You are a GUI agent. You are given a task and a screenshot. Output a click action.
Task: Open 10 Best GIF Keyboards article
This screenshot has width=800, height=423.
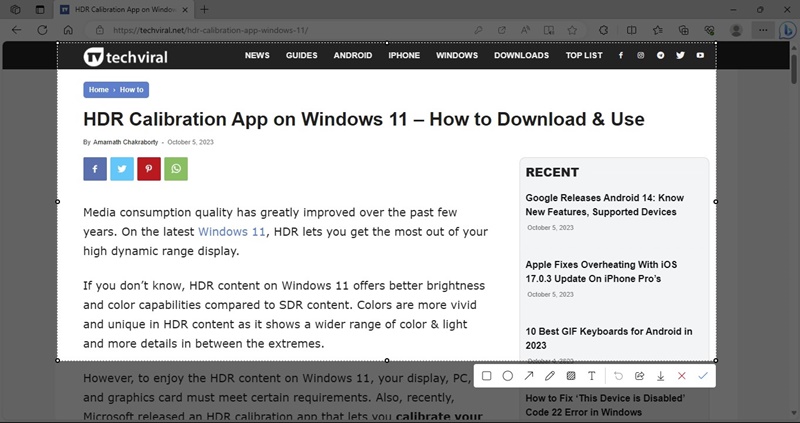pyautogui.click(x=609, y=338)
